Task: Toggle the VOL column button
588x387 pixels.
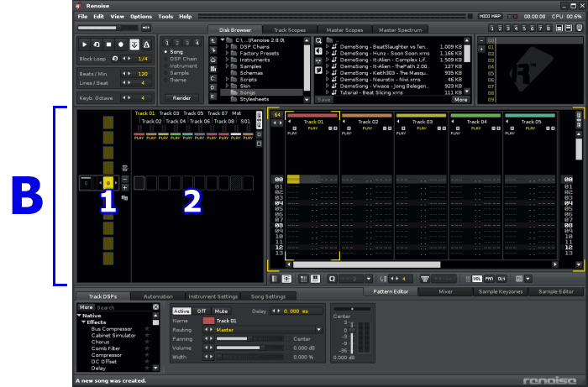Action: (x=477, y=279)
